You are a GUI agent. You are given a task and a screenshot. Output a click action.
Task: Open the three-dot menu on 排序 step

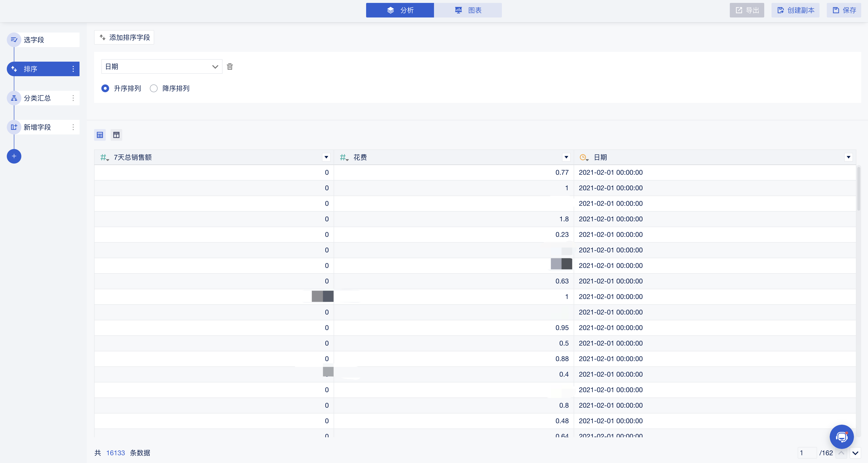[x=73, y=69]
